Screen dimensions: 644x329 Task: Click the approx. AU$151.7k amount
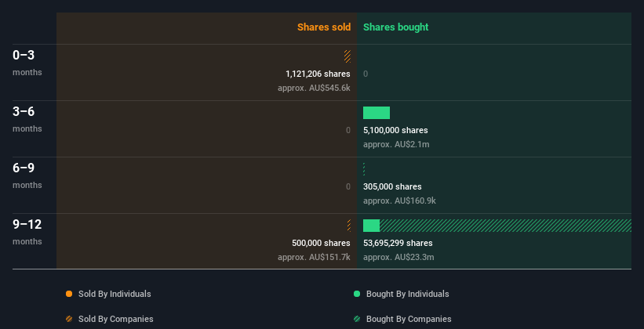314,257
